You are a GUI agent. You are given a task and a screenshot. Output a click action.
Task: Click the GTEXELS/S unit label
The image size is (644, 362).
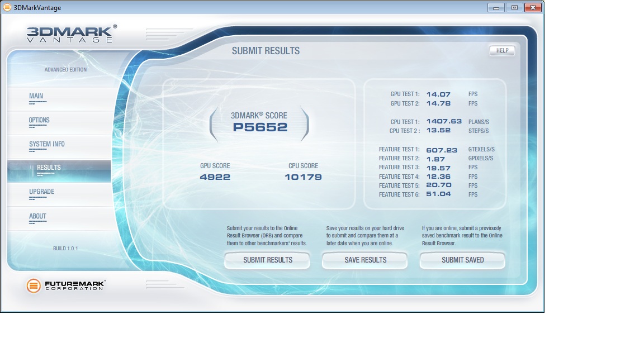[x=481, y=149]
